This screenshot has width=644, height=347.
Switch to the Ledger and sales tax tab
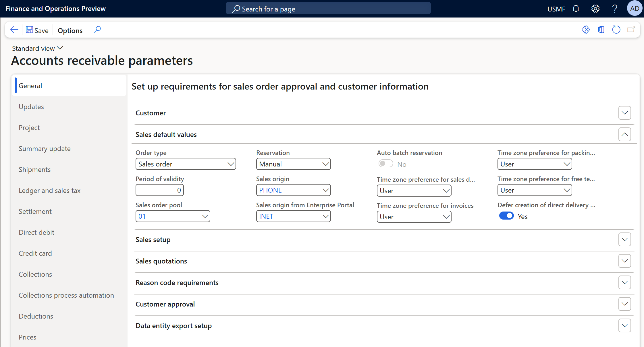pyautogui.click(x=49, y=190)
